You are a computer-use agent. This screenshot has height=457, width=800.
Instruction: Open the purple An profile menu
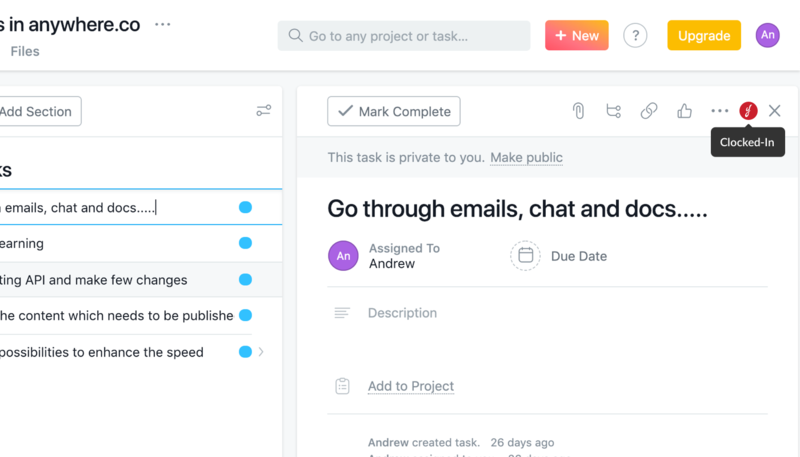pos(767,35)
